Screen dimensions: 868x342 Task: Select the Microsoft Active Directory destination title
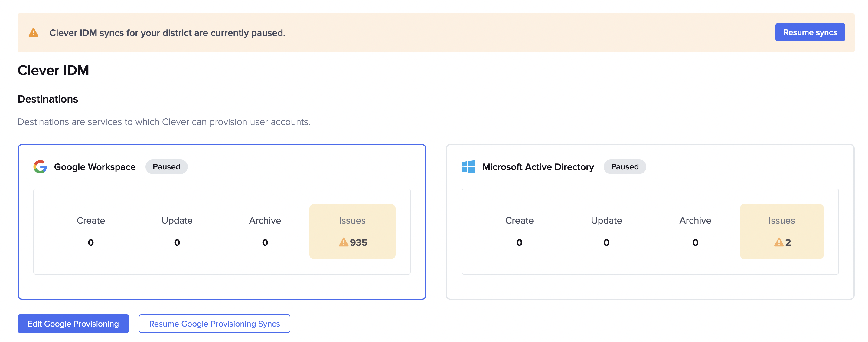tap(538, 167)
